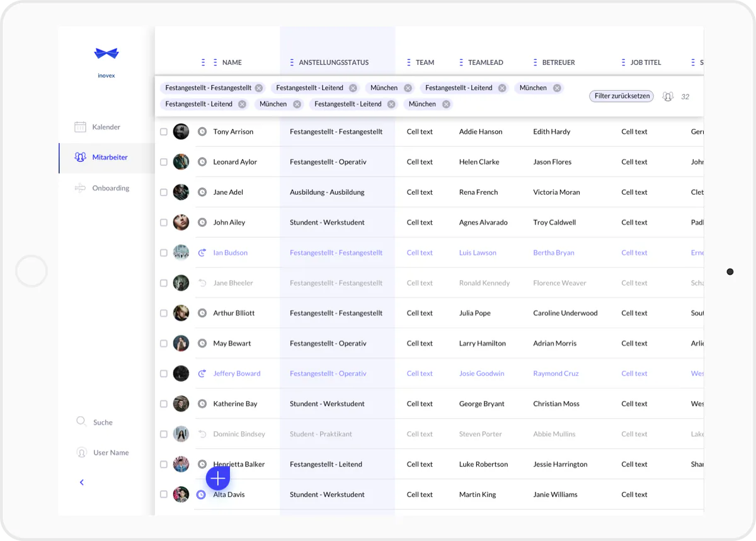This screenshot has width=756, height=541.
Task: Click the handle icon before TEAM header
Action: 408,62
